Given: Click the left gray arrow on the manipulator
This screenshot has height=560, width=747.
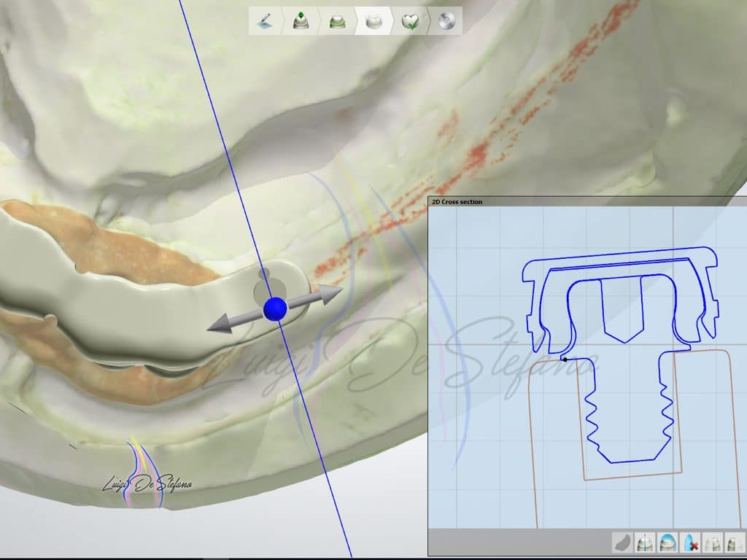Looking at the screenshot, I should [222, 324].
